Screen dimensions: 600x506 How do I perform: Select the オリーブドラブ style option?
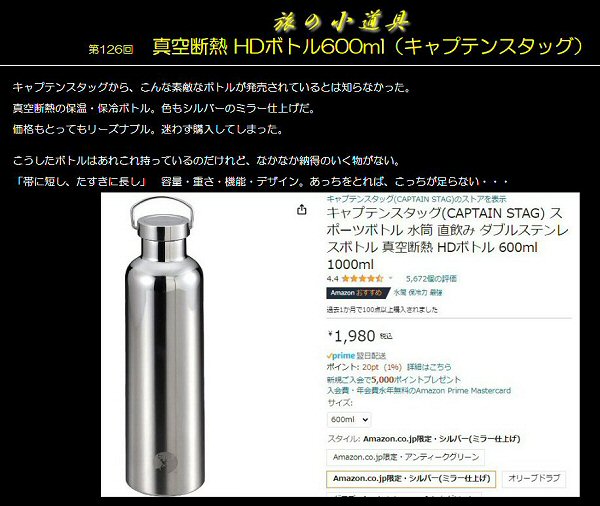pyautogui.click(x=534, y=478)
